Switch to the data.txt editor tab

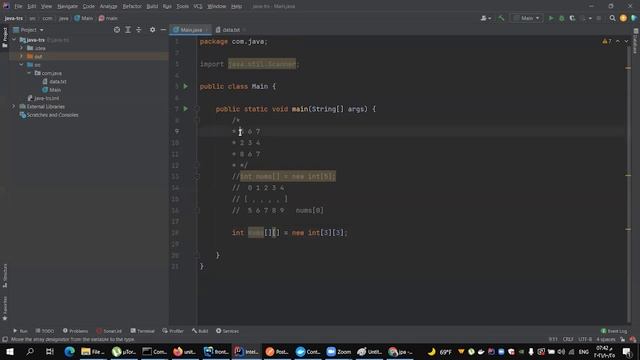click(x=231, y=30)
